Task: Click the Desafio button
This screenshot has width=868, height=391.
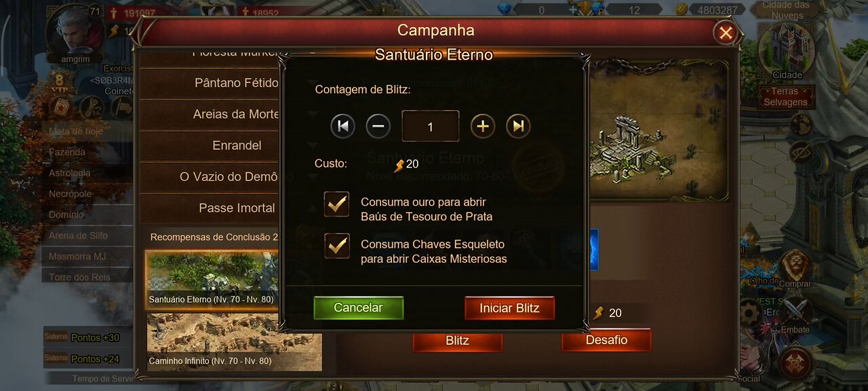Action: 606,339
